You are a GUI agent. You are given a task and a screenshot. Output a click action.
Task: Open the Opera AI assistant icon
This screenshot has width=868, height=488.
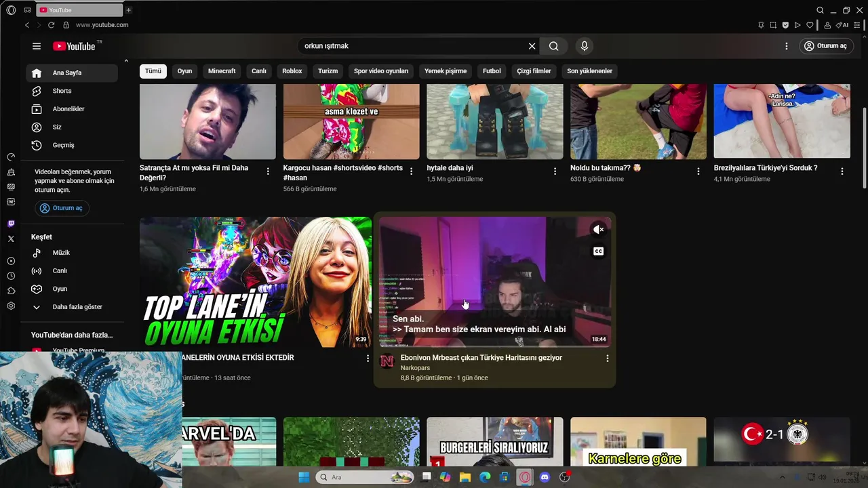842,25
